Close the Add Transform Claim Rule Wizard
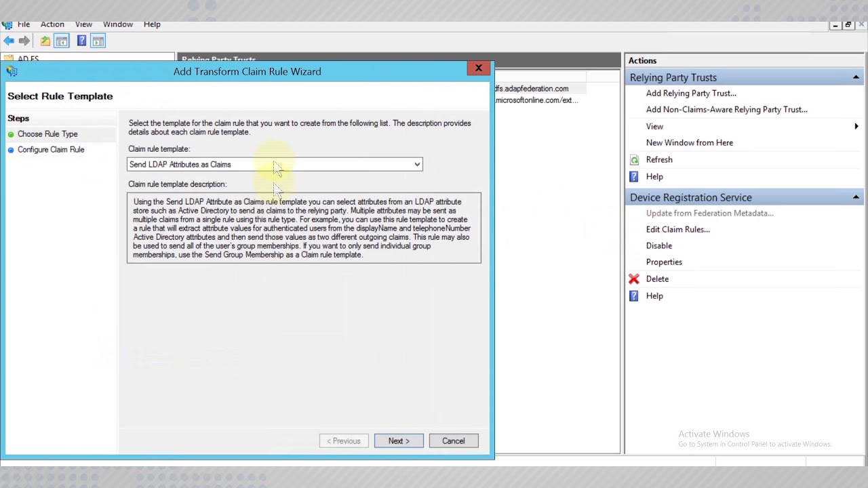Image resolution: width=868 pixels, height=488 pixels. [478, 68]
